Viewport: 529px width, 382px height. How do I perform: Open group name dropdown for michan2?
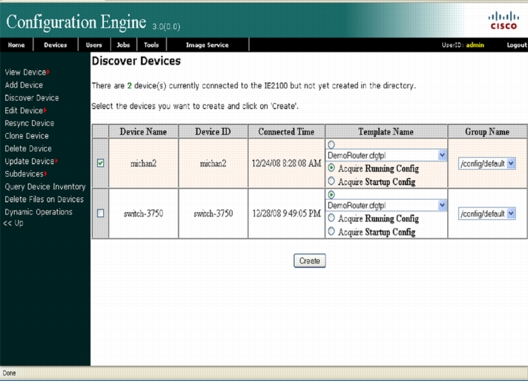tap(487, 164)
